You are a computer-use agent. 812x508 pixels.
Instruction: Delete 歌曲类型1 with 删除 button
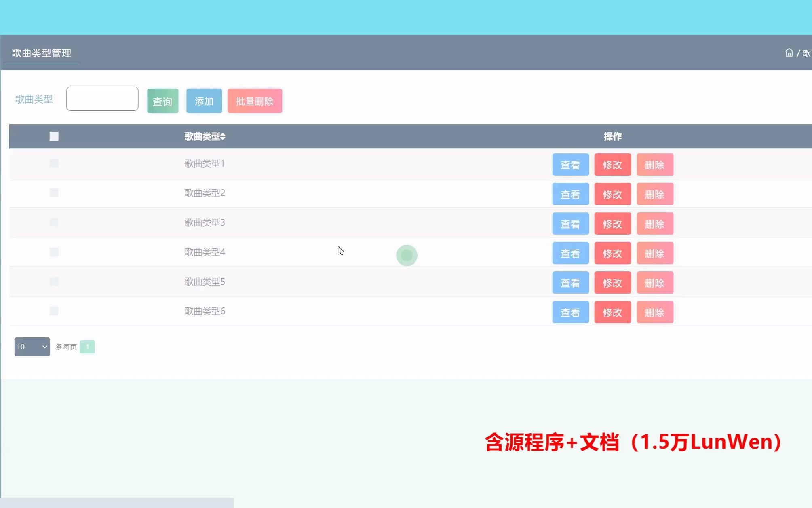coord(655,165)
